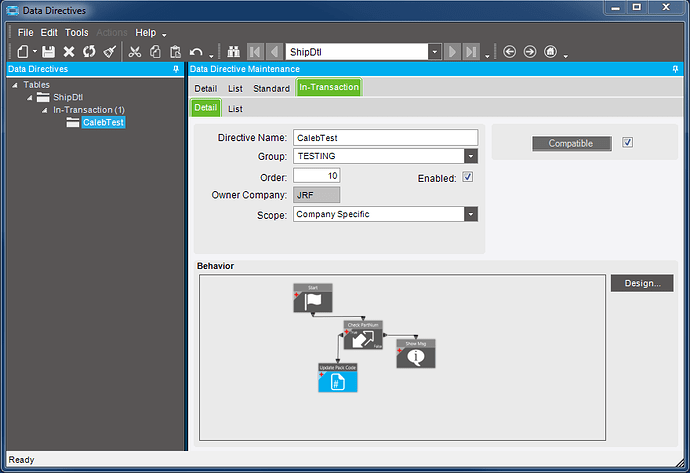The width and height of the screenshot is (690, 473).
Task: Open the List sub-tab under In-Transaction
Action: (235, 109)
